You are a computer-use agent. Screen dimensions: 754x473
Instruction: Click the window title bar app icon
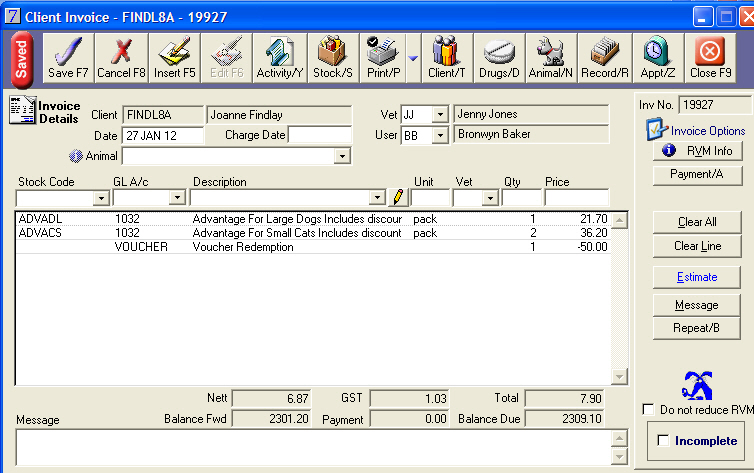(13, 16)
